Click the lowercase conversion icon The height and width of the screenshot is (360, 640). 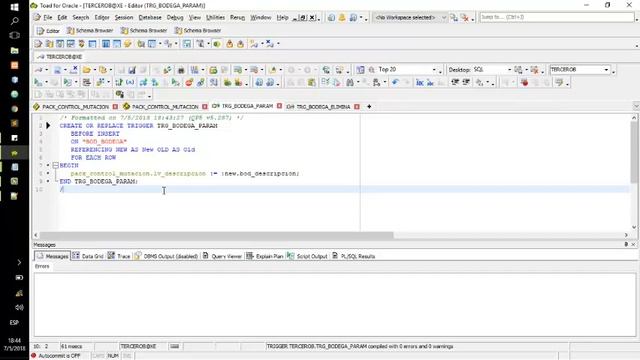(x=430, y=82)
